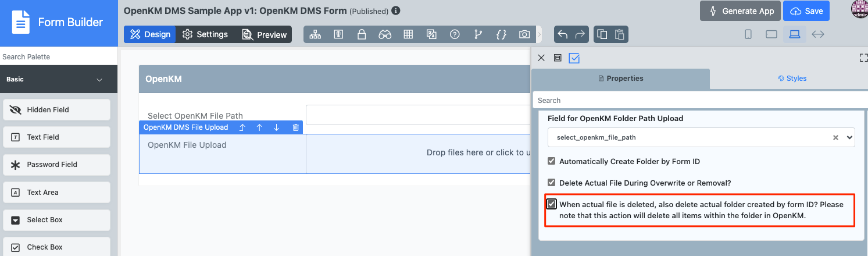This screenshot has height=256, width=868.
Task: Copy the selected element
Action: pyautogui.click(x=602, y=34)
